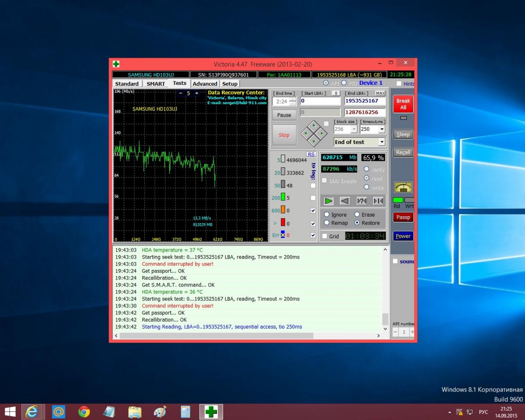Select the API access radio button
This screenshot has height=420, width=525.
click(x=326, y=83)
